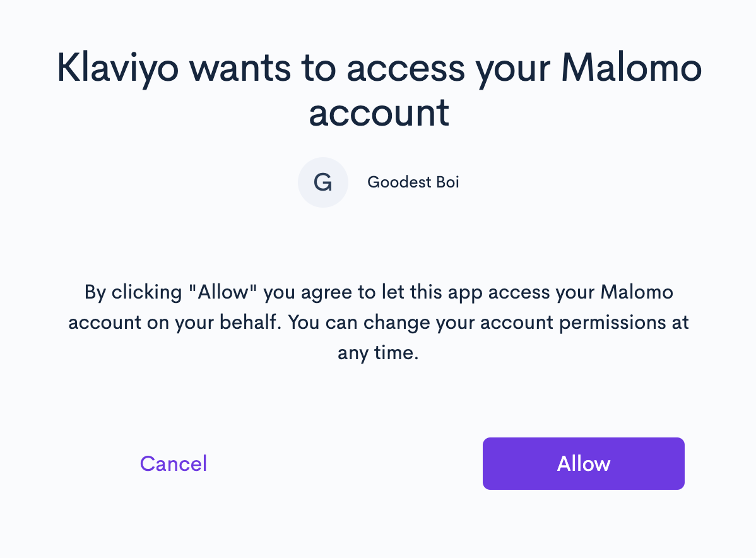
Task: Cancel the Klaviyo access request
Action: (174, 463)
